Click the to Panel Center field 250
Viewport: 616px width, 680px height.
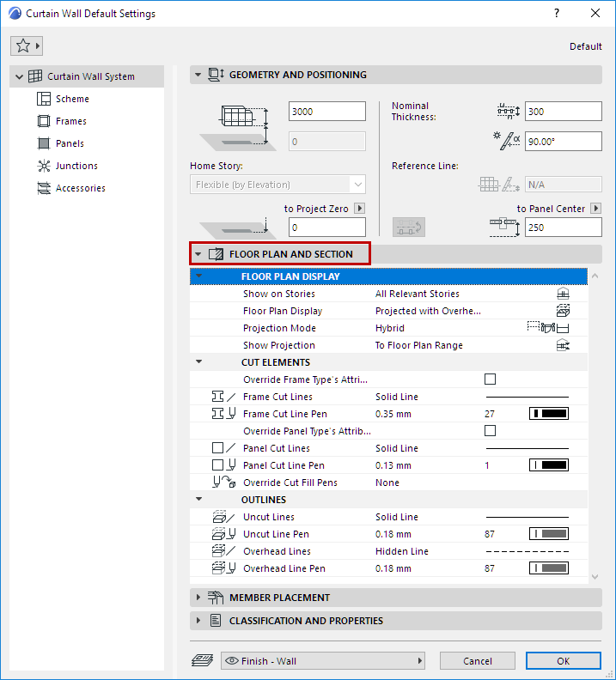click(563, 228)
